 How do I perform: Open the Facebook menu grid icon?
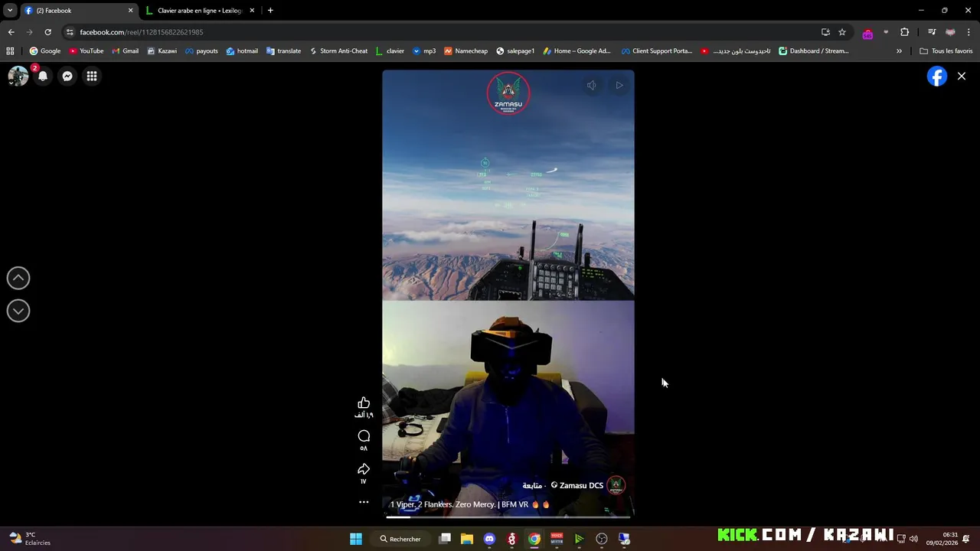(x=92, y=76)
